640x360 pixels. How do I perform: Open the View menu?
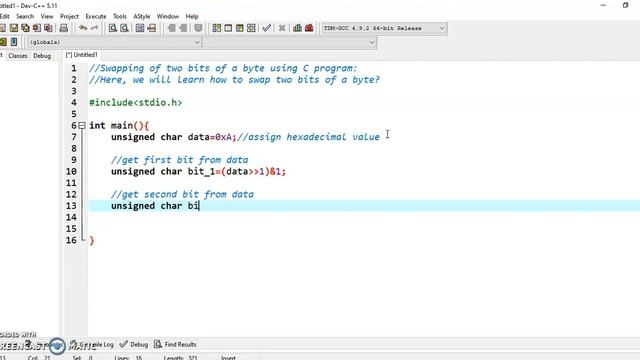47,16
